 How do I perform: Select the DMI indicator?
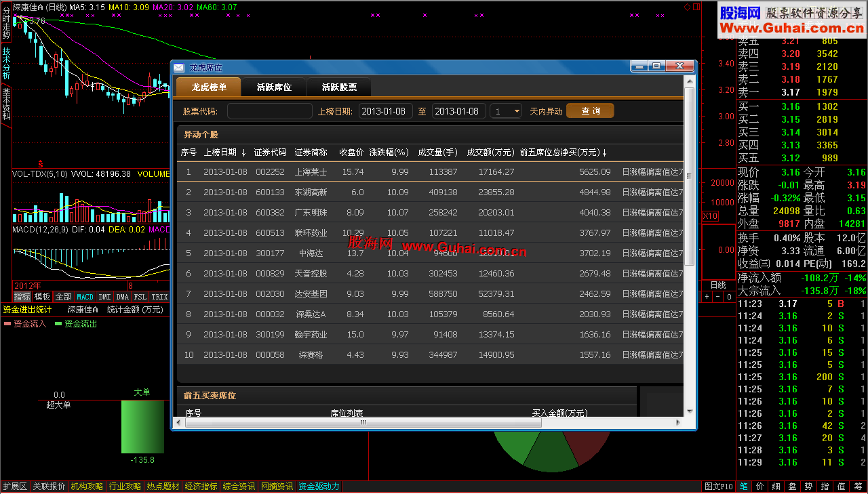click(104, 297)
